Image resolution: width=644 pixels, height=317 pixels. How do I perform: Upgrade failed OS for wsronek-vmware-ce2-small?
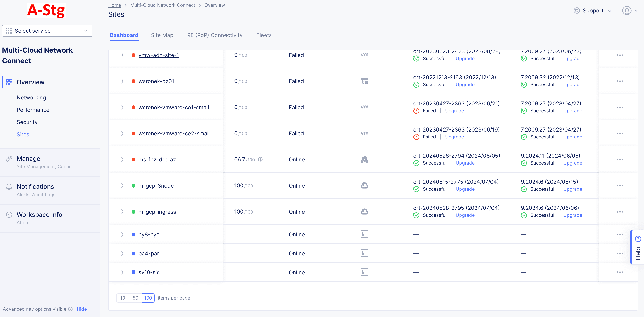tap(454, 137)
